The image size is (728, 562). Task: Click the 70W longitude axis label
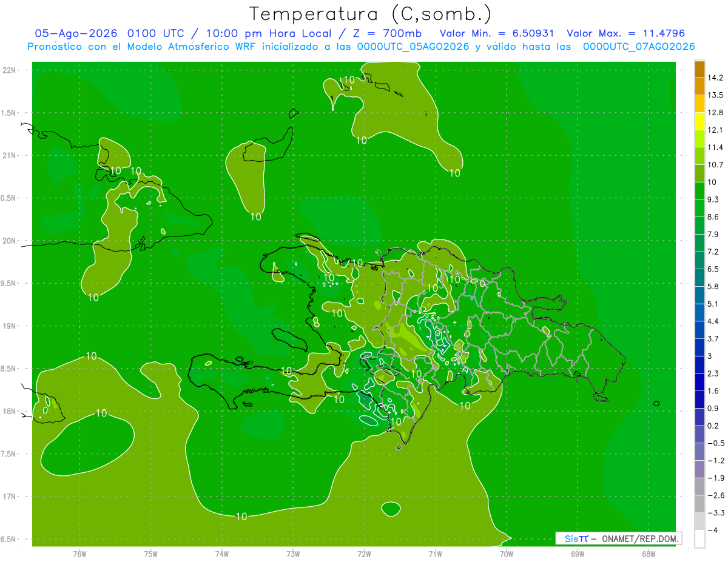point(506,554)
